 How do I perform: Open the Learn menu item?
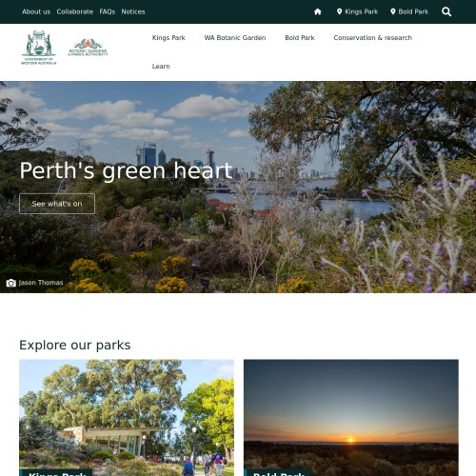(x=161, y=67)
